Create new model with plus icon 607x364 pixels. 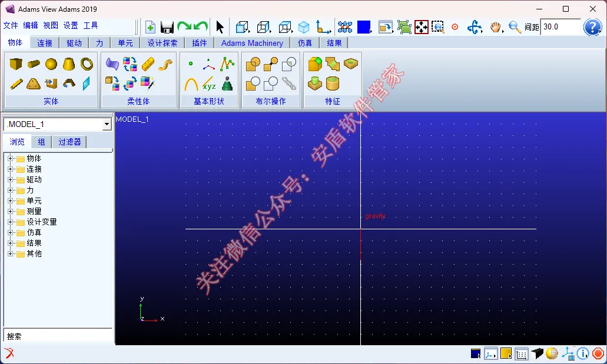[150, 27]
